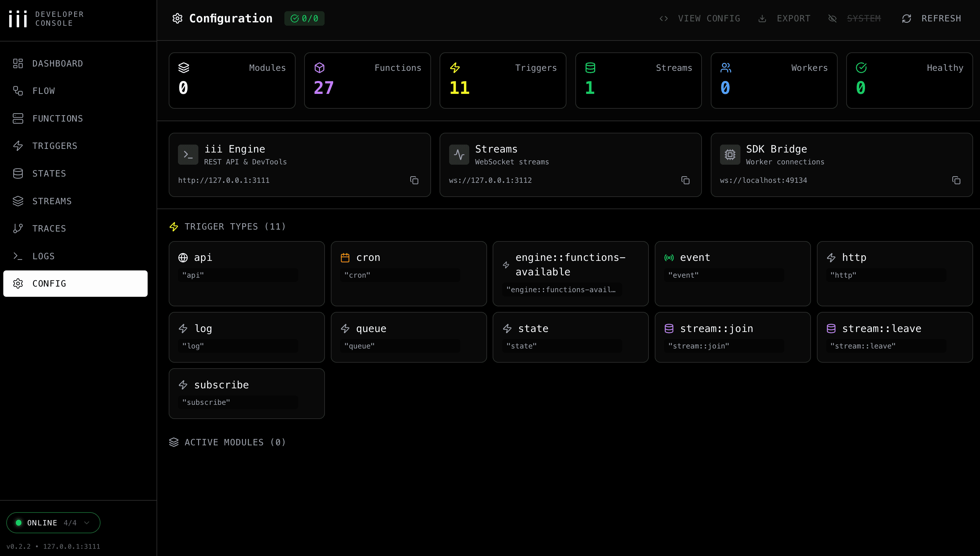
Task: Click the EXPORT button
Action: [x=793, y=18]
